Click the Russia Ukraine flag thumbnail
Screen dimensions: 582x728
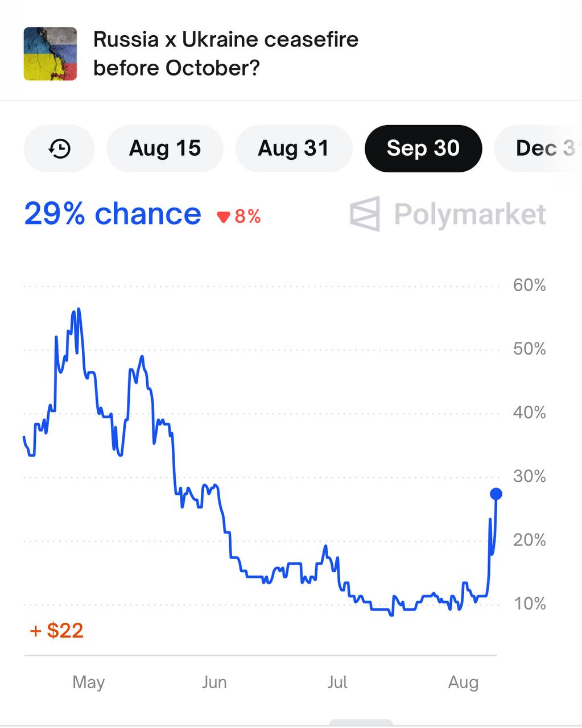pos(50,53)
